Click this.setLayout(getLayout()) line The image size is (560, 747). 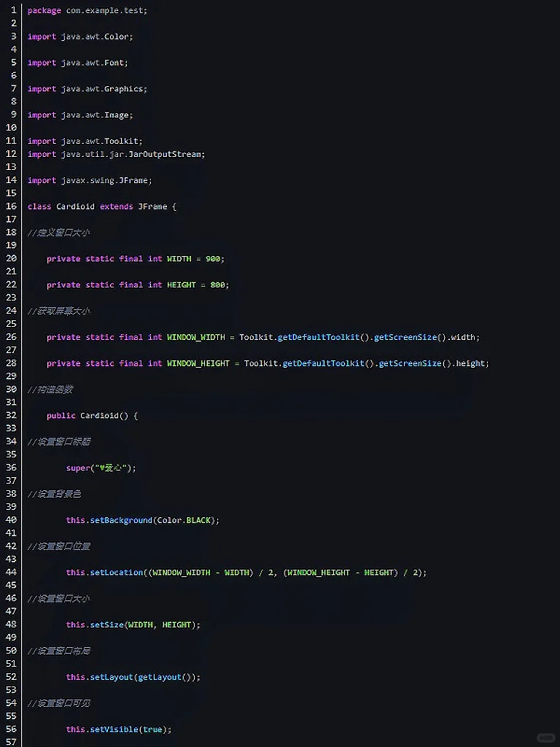click(x=133, y=677)
